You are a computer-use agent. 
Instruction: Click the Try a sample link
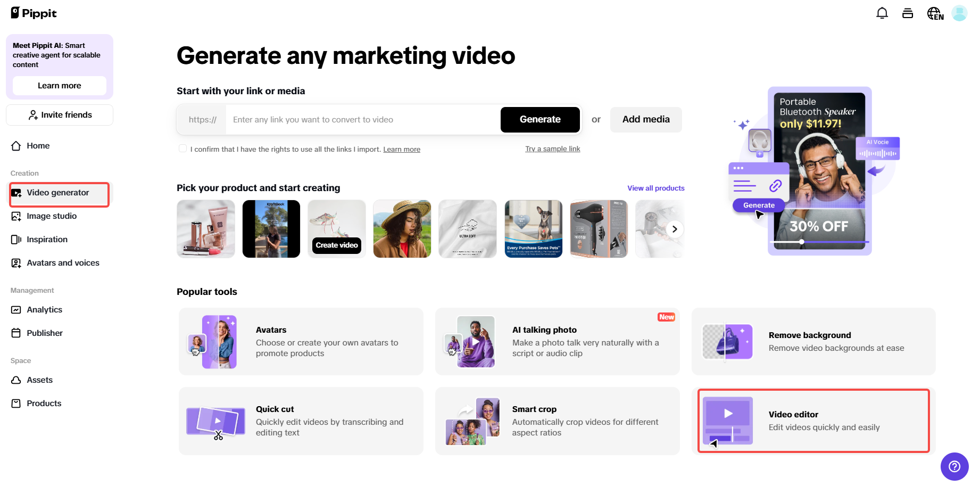(x=552, y=149)
